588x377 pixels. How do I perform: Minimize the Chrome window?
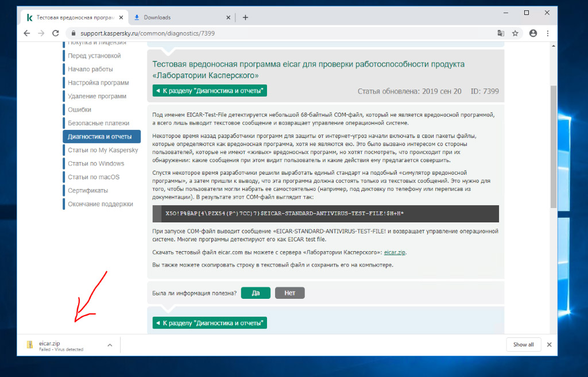coord(506,13)
